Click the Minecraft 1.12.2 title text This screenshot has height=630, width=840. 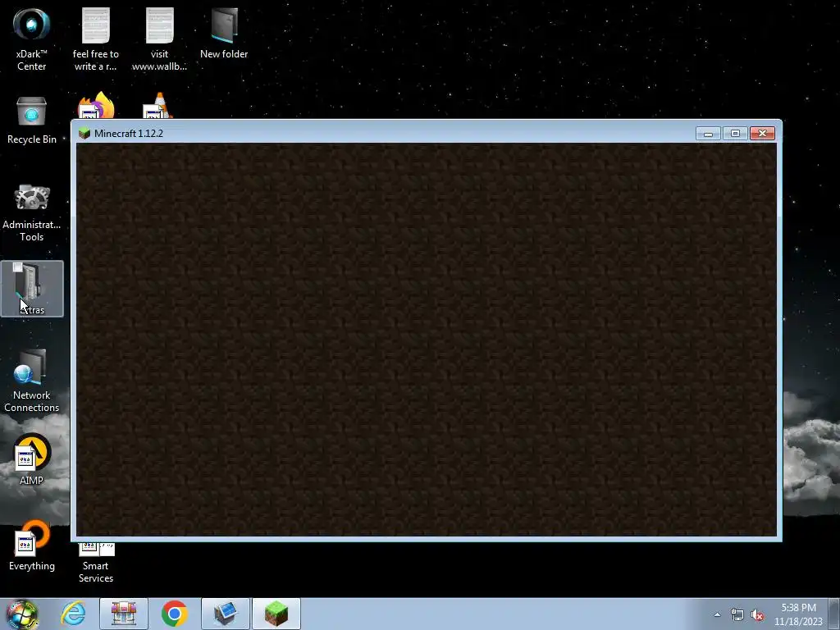[x=129, y=134]
